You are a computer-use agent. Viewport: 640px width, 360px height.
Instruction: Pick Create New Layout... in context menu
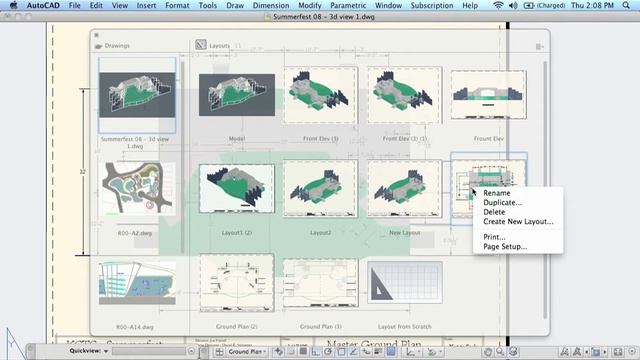click(x=518, y=221)
